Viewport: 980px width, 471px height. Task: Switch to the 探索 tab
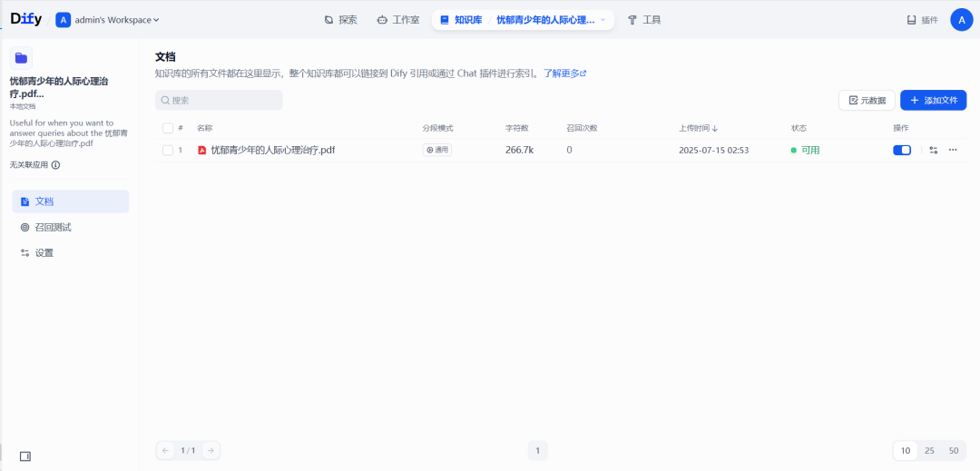point(341,20)
